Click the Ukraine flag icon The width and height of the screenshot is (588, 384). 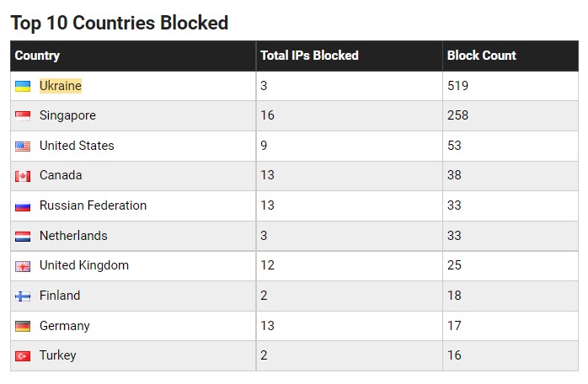[23, 86]
